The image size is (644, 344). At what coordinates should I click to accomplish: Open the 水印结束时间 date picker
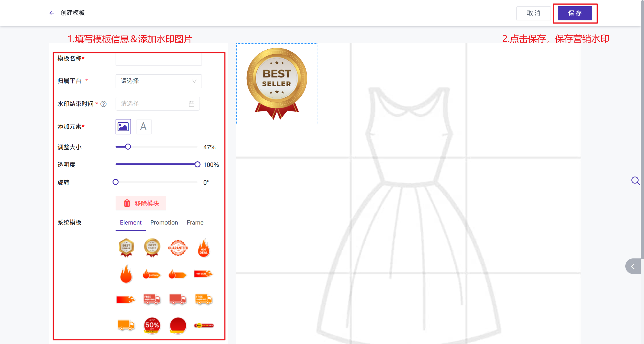[158, 104]
